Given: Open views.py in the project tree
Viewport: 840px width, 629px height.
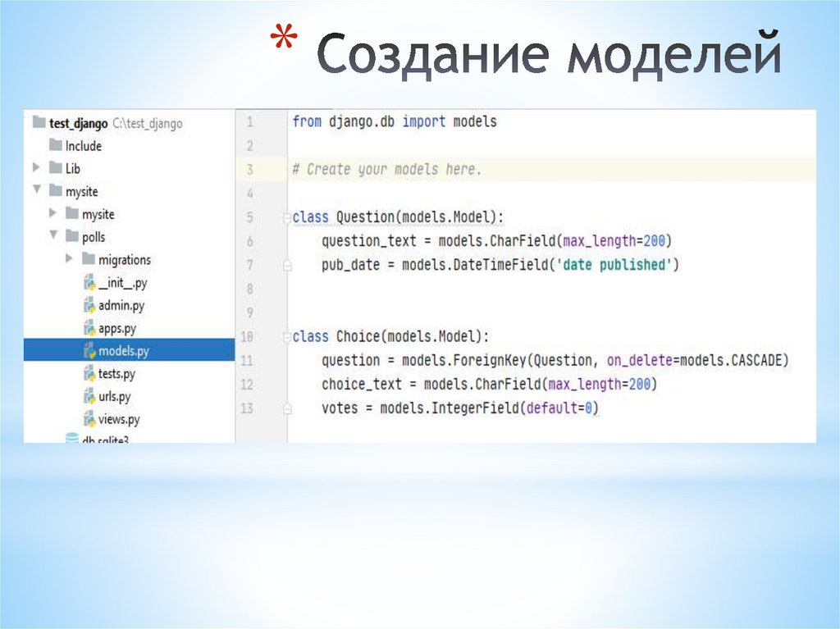Looking at the screenshot, I should [x=119, y=419].
